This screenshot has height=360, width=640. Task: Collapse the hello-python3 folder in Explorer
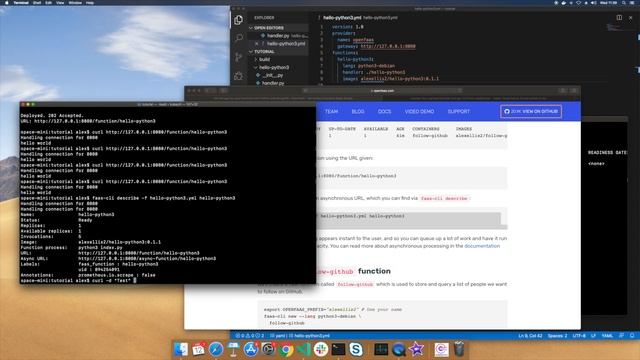pos(273,67)
